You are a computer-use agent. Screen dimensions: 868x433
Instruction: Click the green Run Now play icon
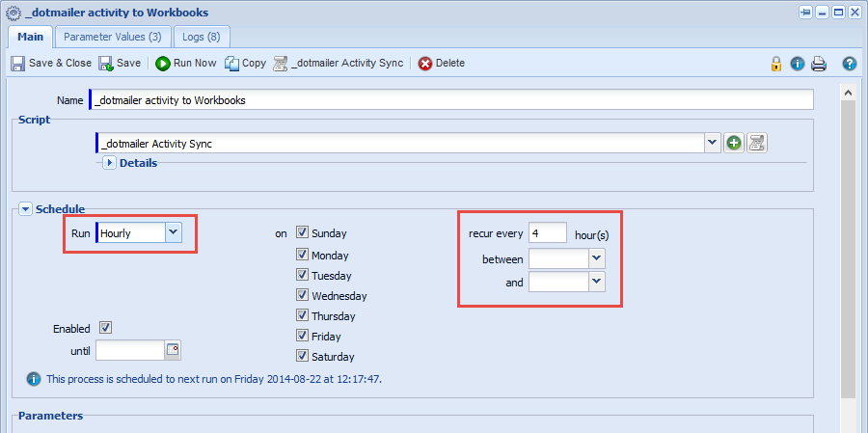(x=163, y=64)
